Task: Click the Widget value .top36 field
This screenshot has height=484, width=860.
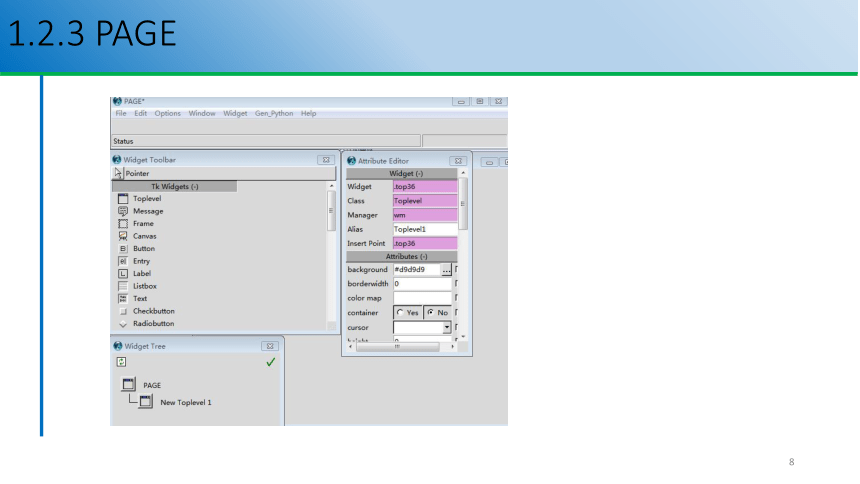Action: [x=425, y=187]
